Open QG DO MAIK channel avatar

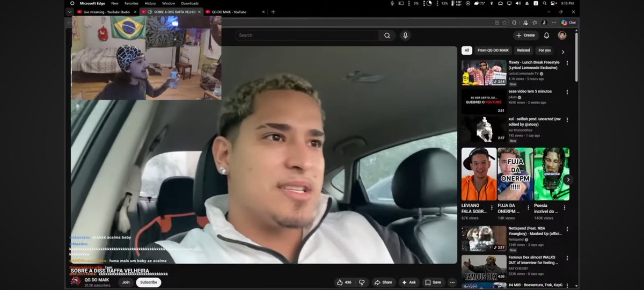76,281
